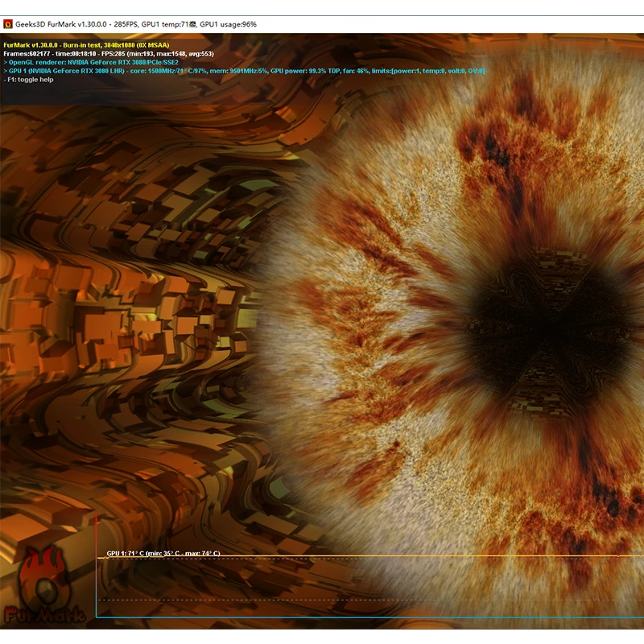Click the 'OpenGL renderer: NVIDIA GeForce RTX 3080' line
Viewport: 644px width, 644px height.
coord(91,63)
